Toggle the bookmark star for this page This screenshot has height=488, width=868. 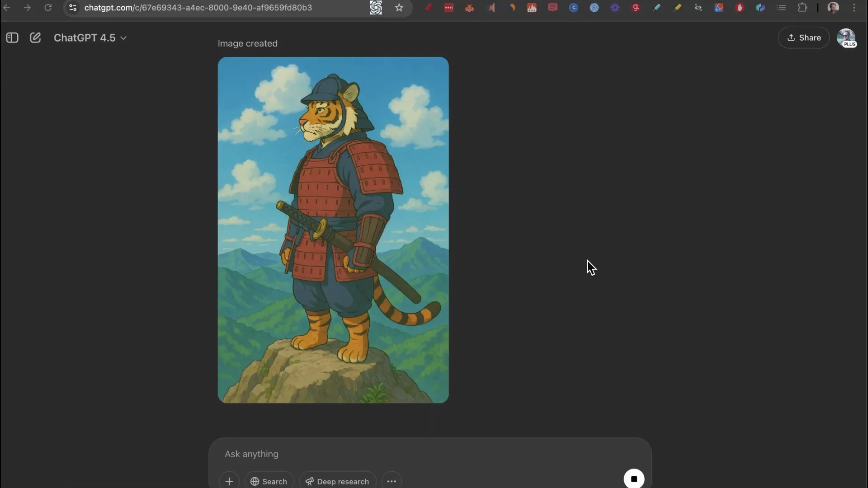pyautogui.click(x=400, y=8)
